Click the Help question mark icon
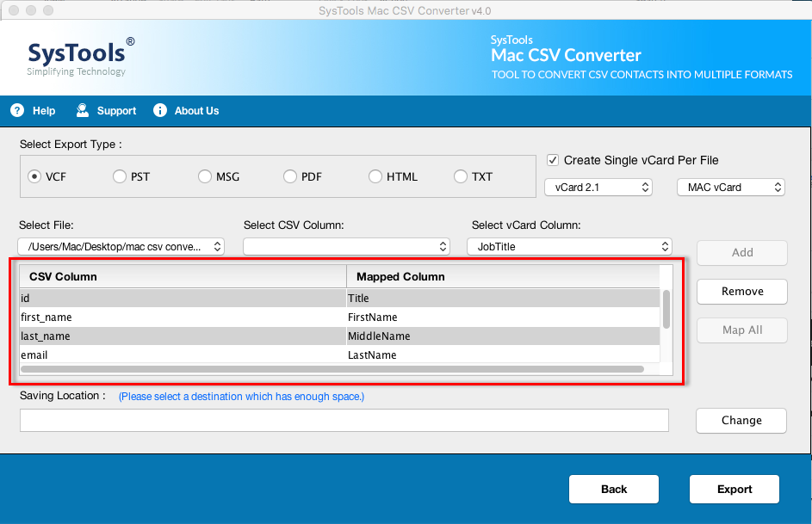Image resolution: width=812 pixels, height=524 pixels. [x=17, y=110]
